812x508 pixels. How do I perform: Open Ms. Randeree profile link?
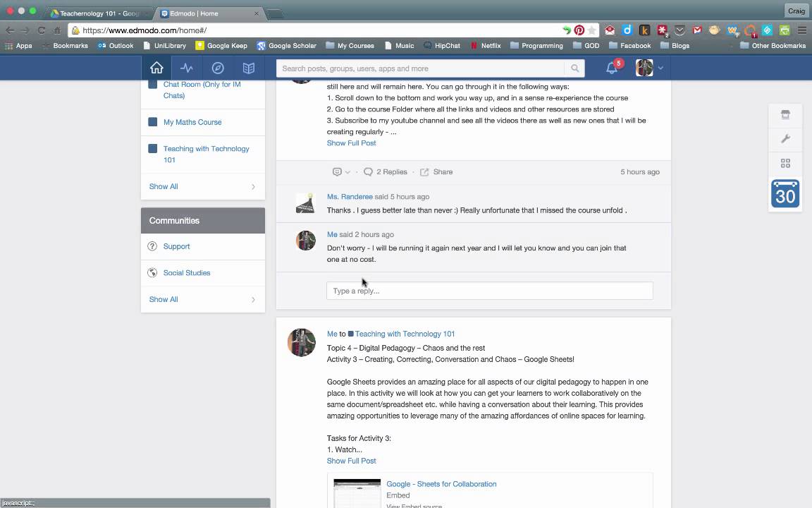click(x=350, y=197)
